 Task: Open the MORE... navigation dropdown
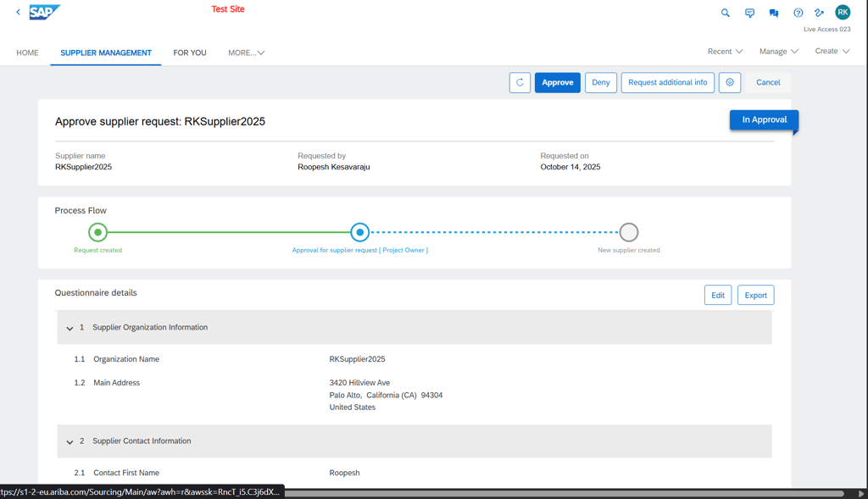(x=247, y=53)
